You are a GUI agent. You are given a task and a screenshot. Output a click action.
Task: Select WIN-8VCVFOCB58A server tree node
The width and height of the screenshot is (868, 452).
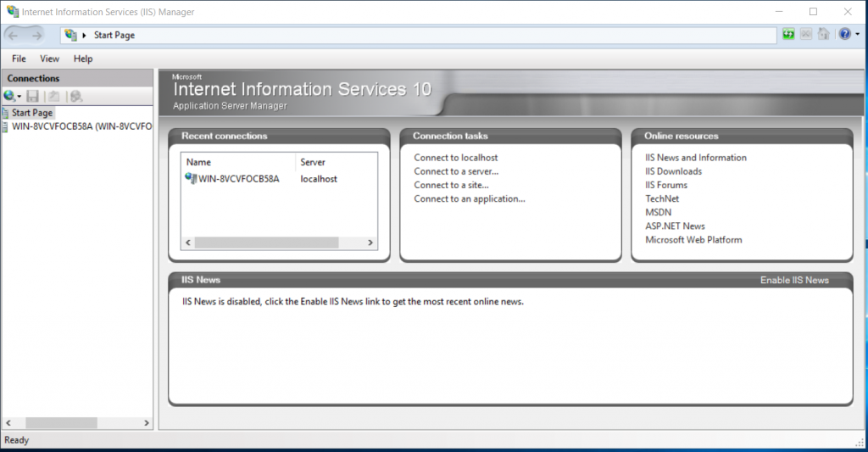[82, 126]
